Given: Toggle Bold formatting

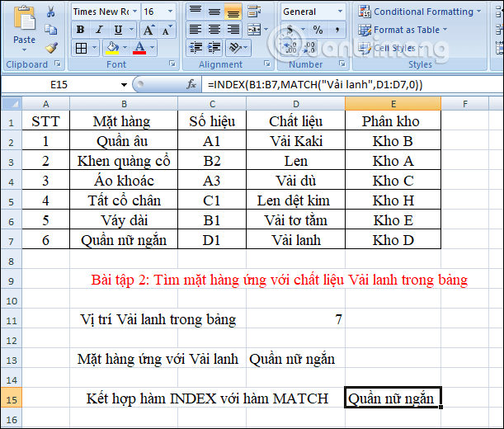Looking at the screenshot, I should coord(81,30).
